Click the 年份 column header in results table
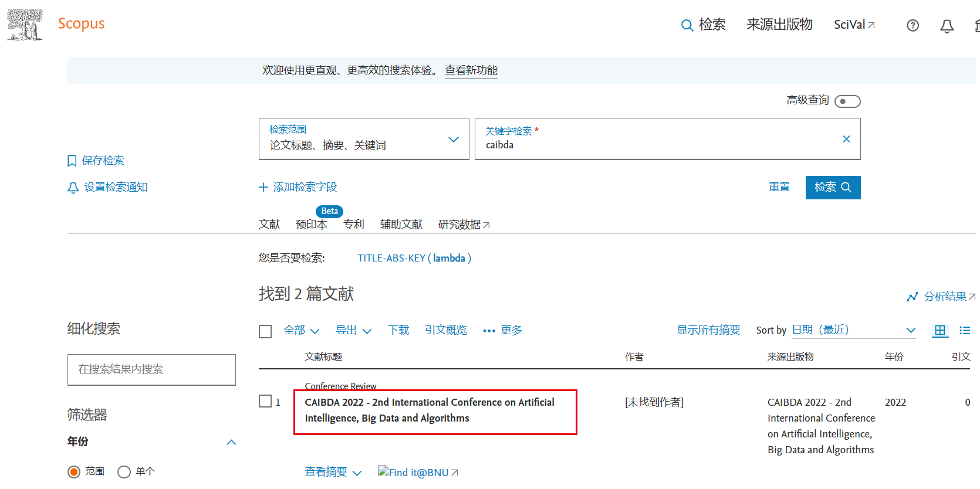The image size is (980, 489). 894,356
